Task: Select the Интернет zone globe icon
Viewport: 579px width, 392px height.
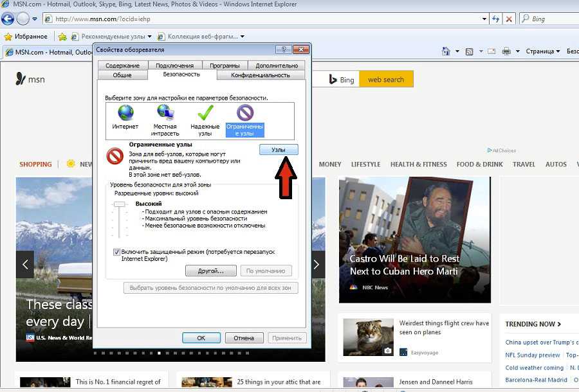Action: (x=125, y=114)
